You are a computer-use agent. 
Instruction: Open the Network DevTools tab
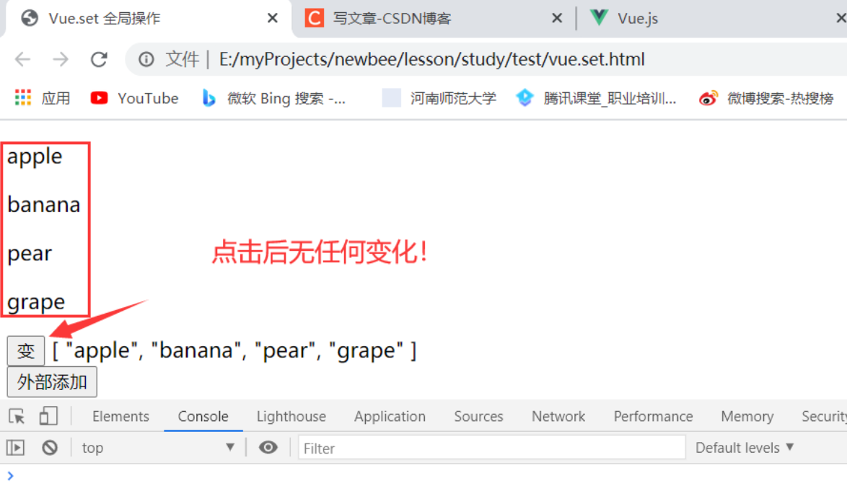[558, 416]
